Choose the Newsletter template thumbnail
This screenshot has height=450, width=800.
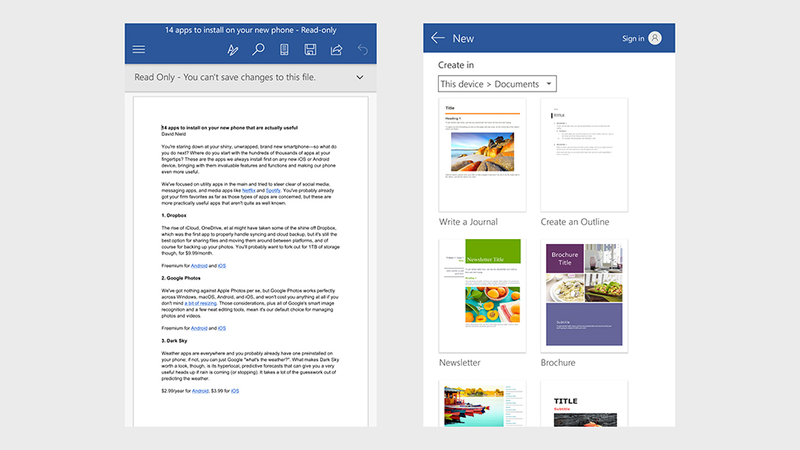(x=482, y=295)
